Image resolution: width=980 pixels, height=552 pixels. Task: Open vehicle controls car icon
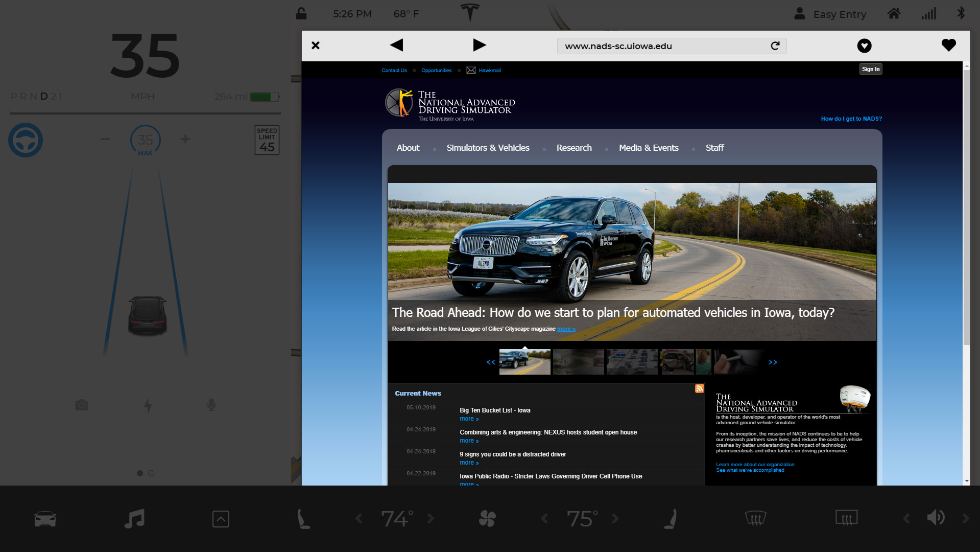(x=45, y=519)
